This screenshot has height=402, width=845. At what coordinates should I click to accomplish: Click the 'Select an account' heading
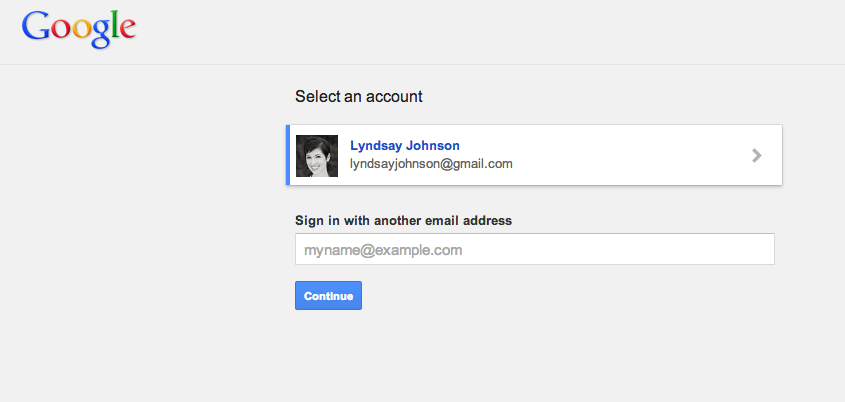click(x=358, y=96)
